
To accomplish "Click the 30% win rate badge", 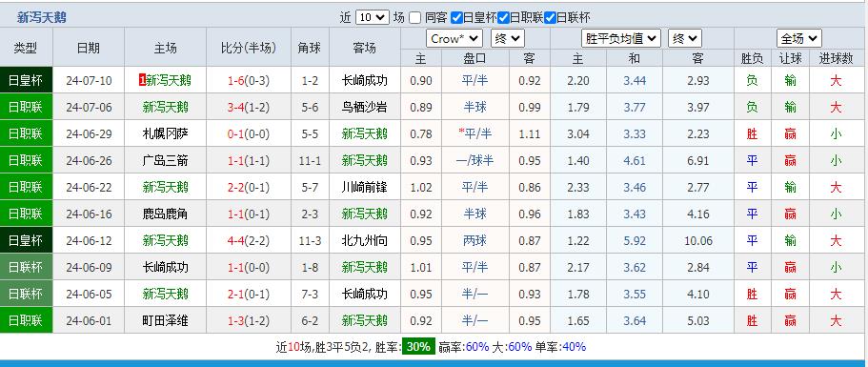I will click(x=418, y=347).
